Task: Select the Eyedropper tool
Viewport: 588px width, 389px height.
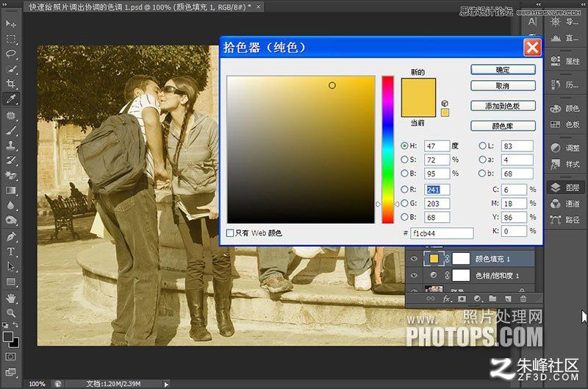Action: (11, 99)
